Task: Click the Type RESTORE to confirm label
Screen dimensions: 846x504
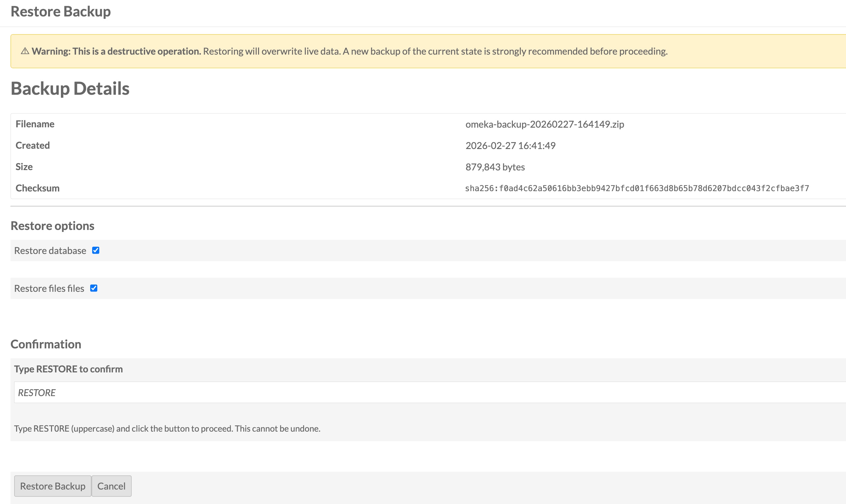Action: [68, 369]
